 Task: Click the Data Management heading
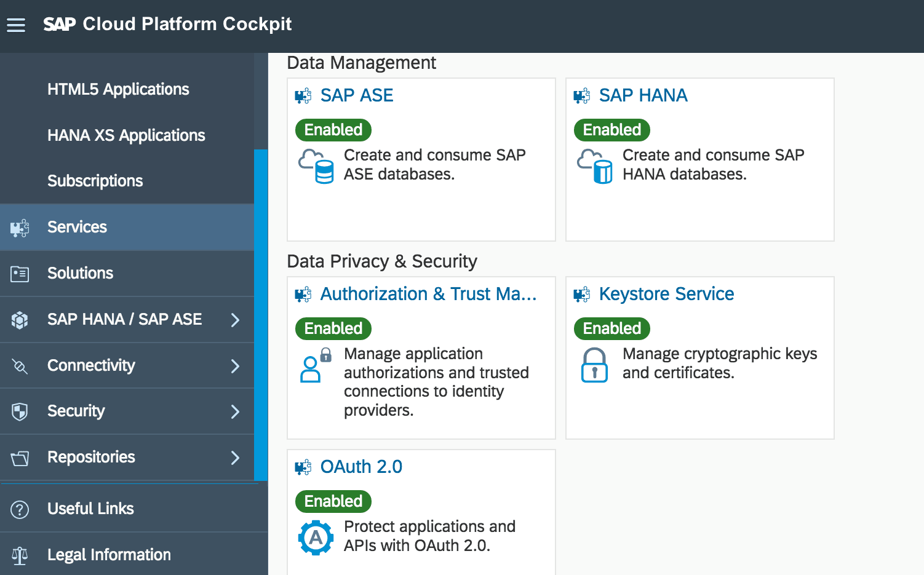(361, 63)
